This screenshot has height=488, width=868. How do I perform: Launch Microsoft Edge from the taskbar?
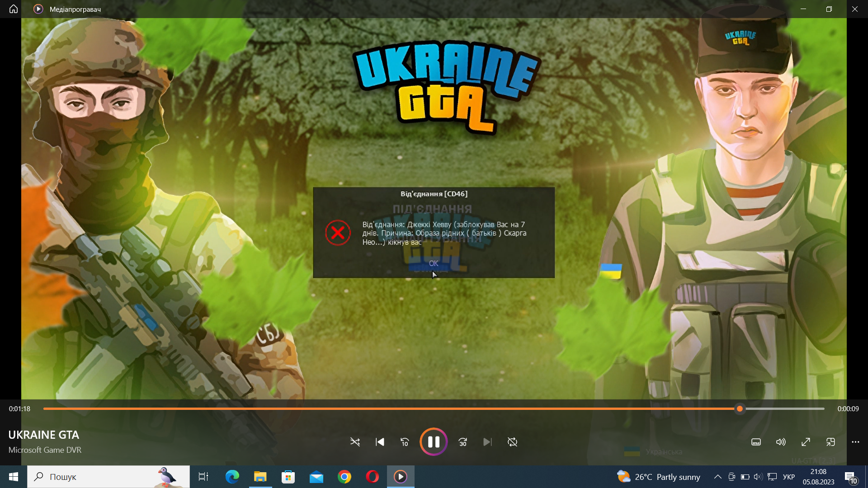click(x=232, y=477)
